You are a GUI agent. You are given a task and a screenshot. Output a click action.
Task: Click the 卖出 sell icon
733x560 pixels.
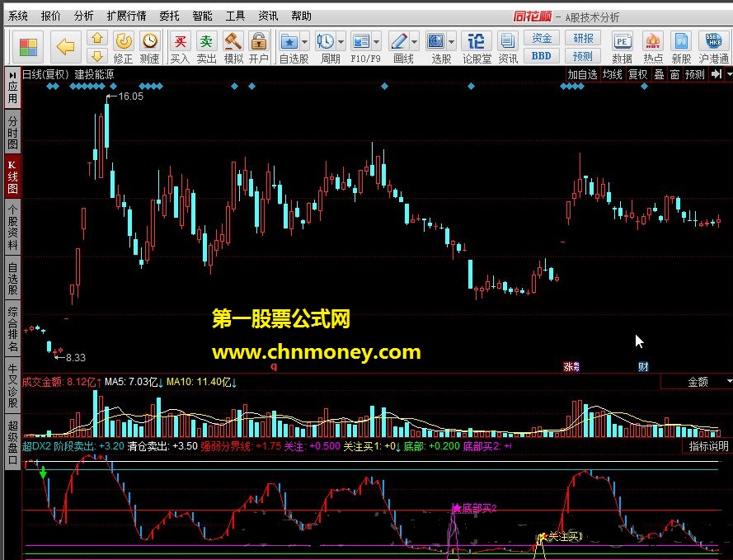[x=206, y=47]
